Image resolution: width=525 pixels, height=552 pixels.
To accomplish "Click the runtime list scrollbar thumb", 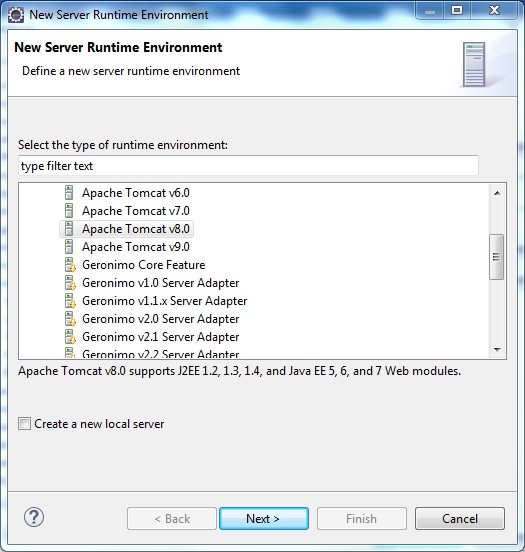I will [x=496, y=257].
